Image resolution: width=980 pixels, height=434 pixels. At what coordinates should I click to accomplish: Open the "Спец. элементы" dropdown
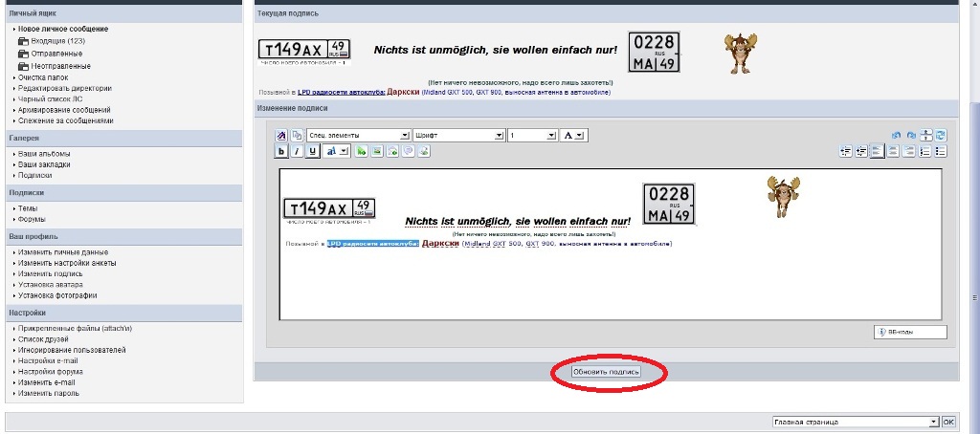405,136
